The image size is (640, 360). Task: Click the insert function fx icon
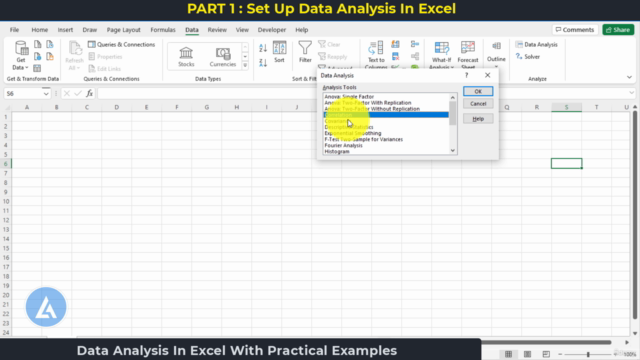tap(89, 93)
